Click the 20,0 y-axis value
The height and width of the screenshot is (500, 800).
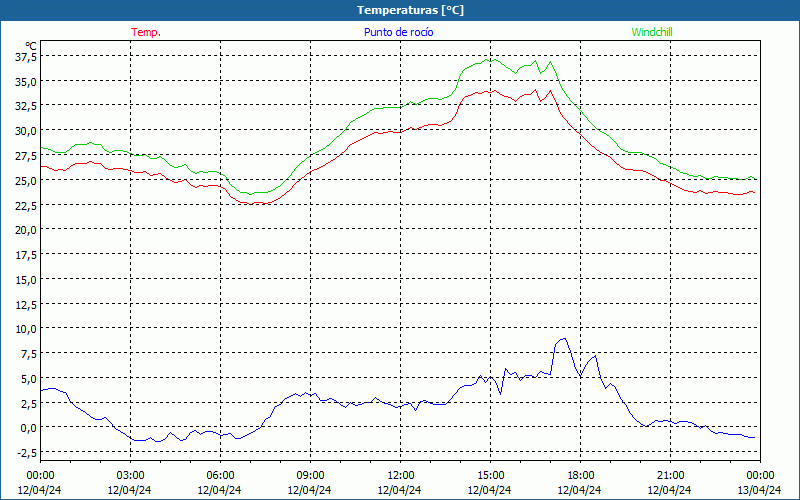click(26, 230)
